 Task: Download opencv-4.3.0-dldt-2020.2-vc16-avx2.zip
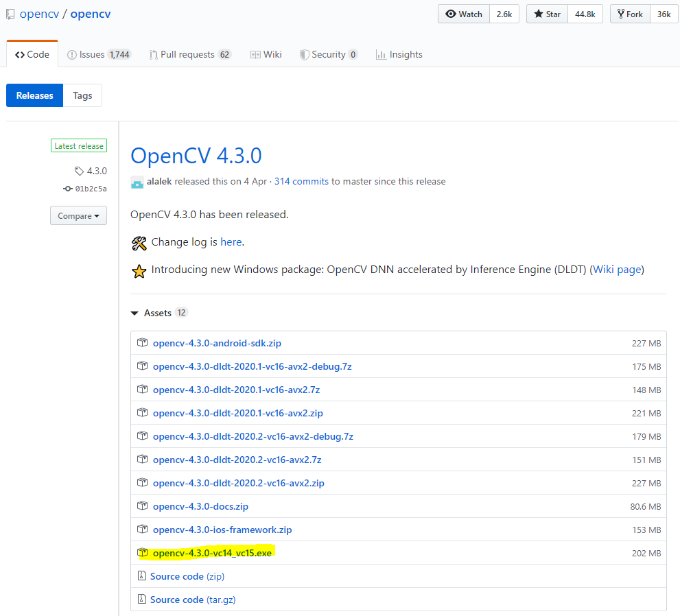(239, 483)
